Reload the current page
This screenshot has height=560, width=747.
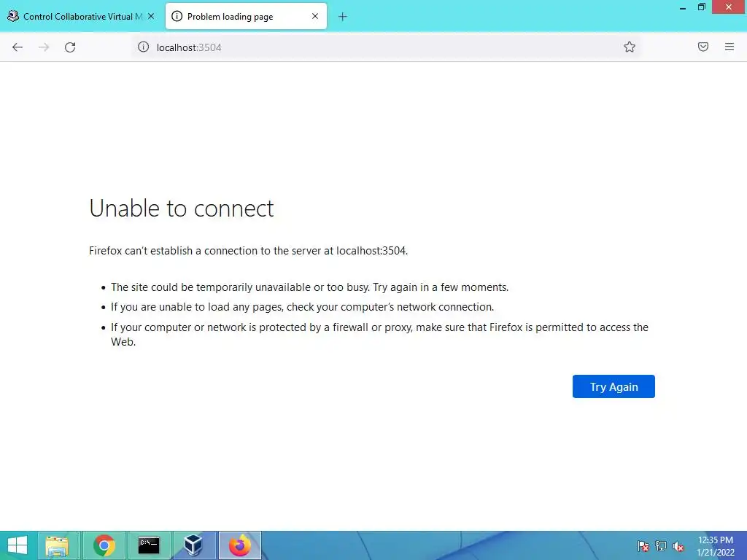click(70, 47)
